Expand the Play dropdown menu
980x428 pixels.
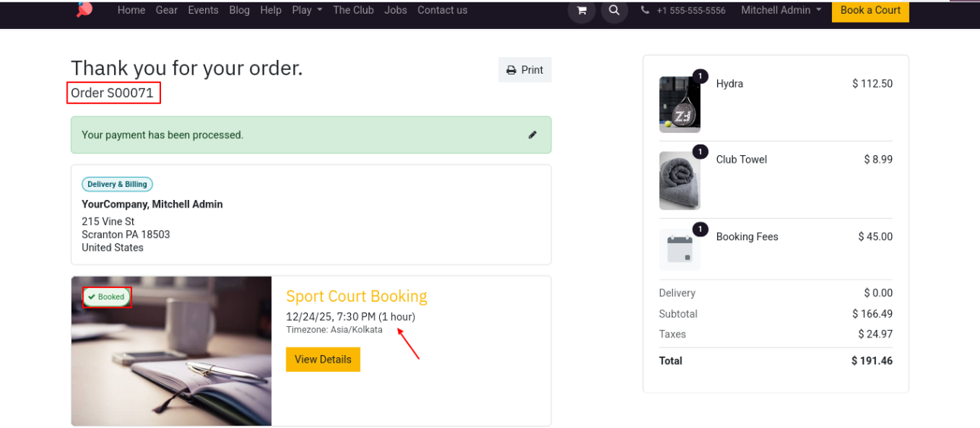pos(307,10)
